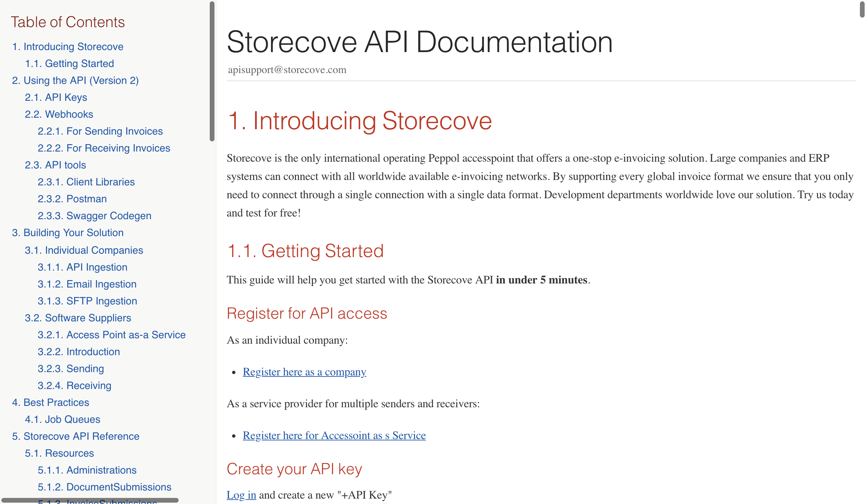Open 2.3. API tools section
The height and width of the screenshot is (504, 866).
pyautogui.click(x=55, y=165)
